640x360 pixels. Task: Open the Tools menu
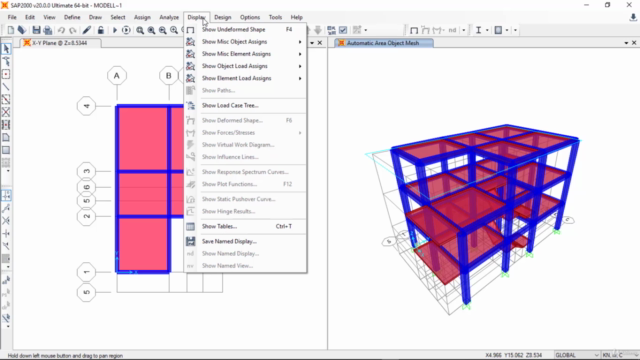click(275, 17)
